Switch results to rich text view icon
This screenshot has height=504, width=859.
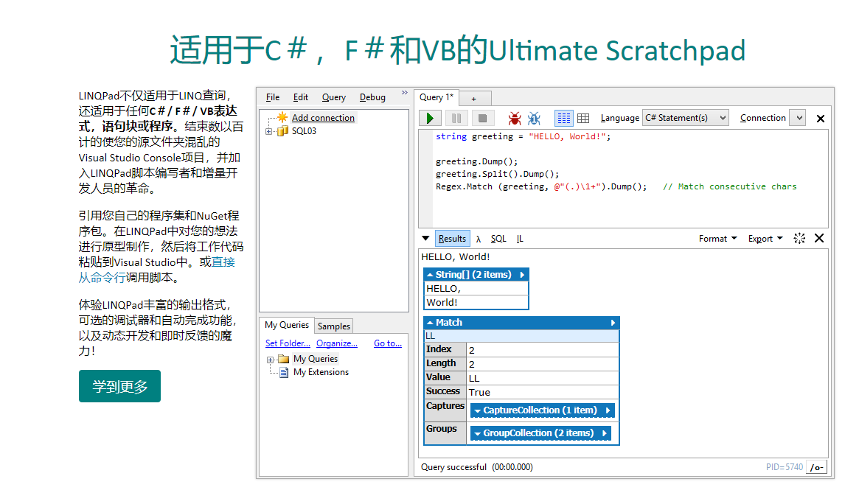click(564, 118)
